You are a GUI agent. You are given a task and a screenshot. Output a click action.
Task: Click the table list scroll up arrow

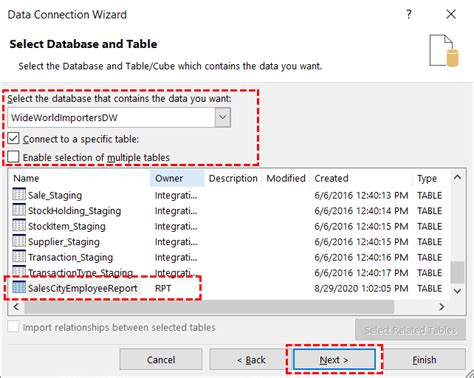(457, 178)
